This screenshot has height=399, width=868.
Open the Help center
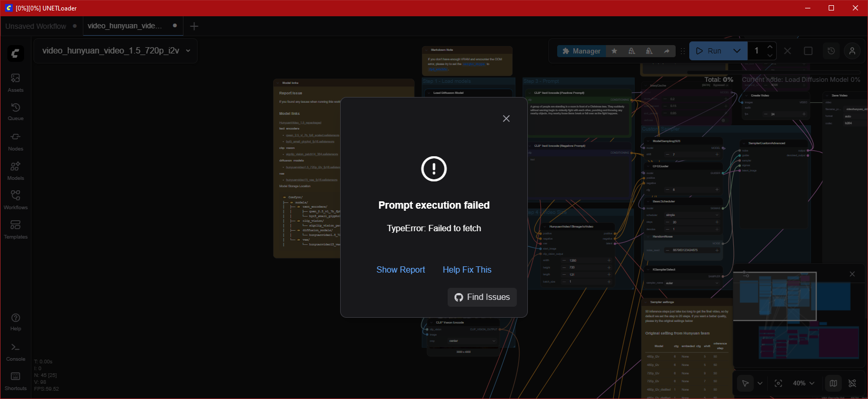pyautogui.click(x=16, y=322)
